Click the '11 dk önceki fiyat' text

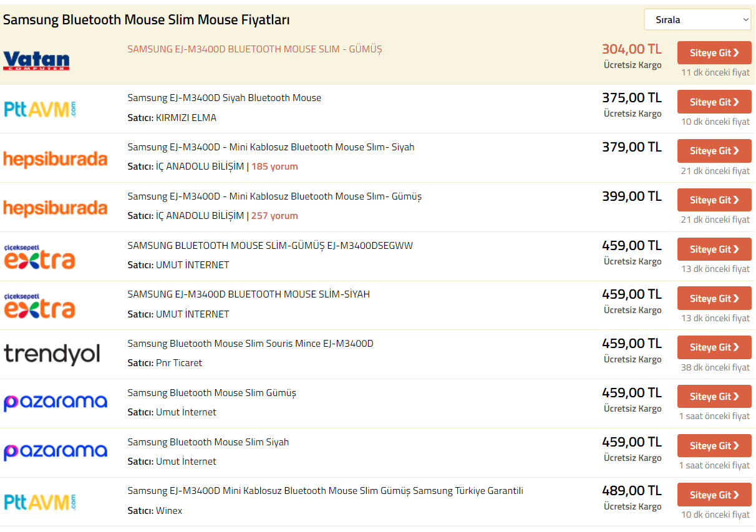(715, 72)
